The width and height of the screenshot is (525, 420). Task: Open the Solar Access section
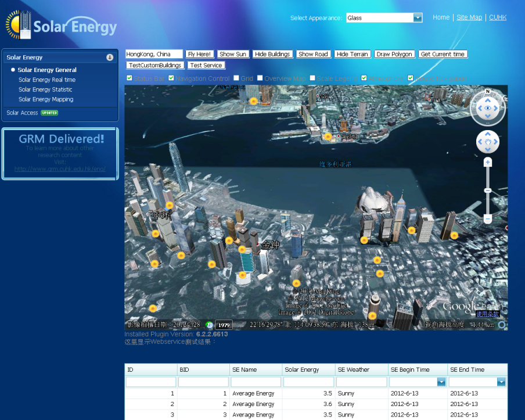coord(22,113)
